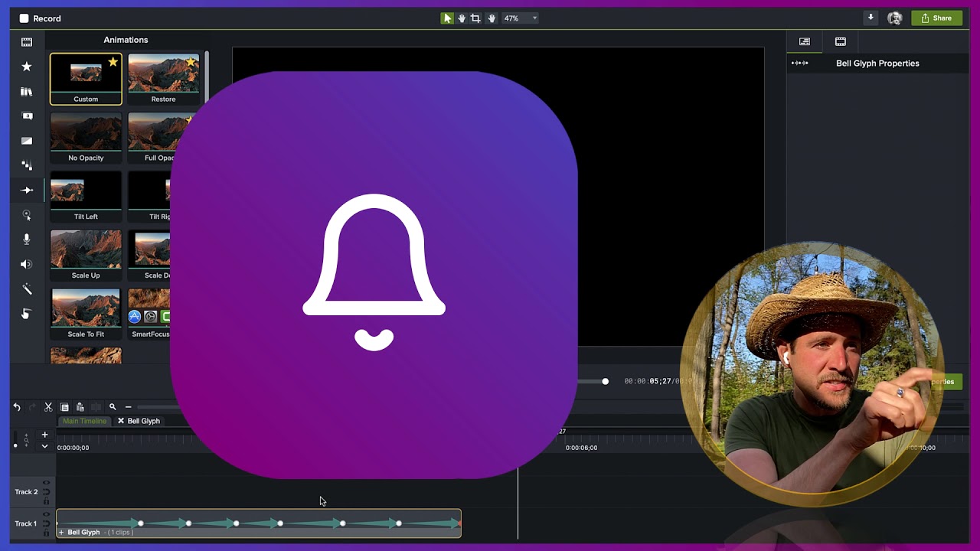
Task: Click the first animation keyframe dot
Action: point(140,523)
